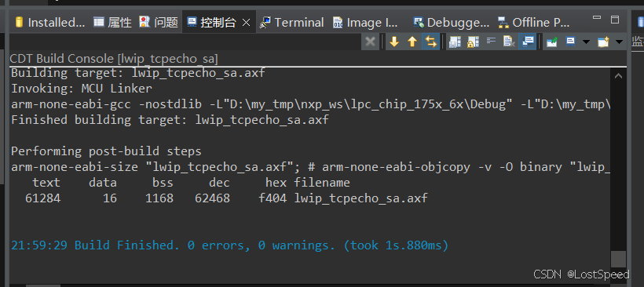Go to previous error up arrow
644x287 pixels.
coord(412,42)
